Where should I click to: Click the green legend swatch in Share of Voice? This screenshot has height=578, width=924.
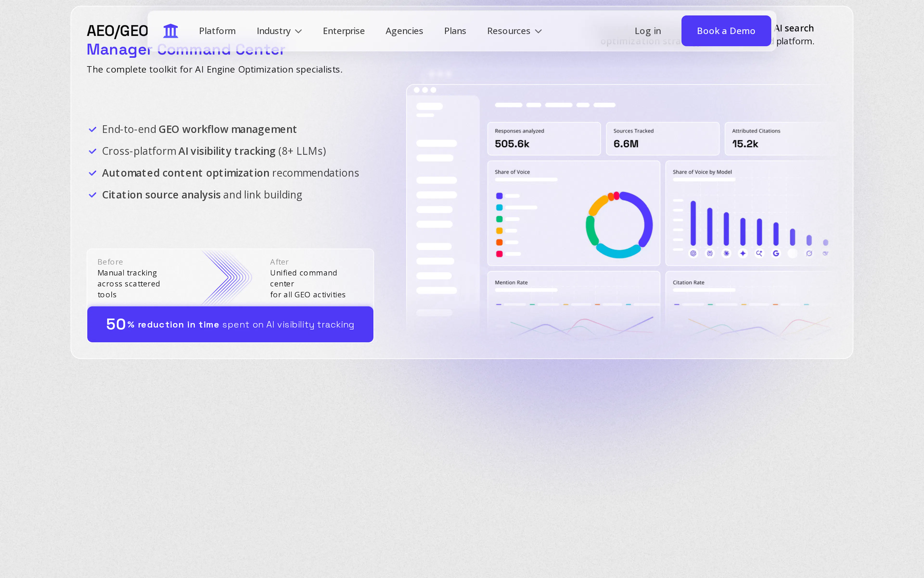[499, 219]
